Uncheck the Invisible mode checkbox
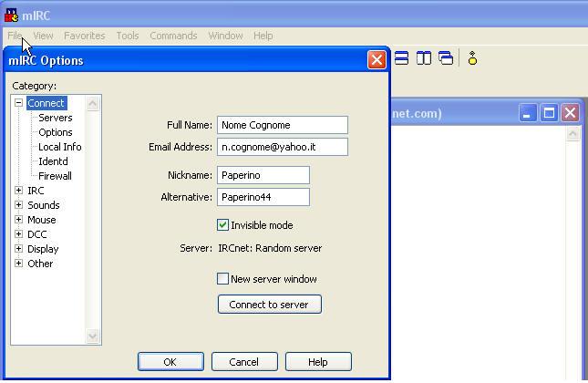 coord(223,225)
